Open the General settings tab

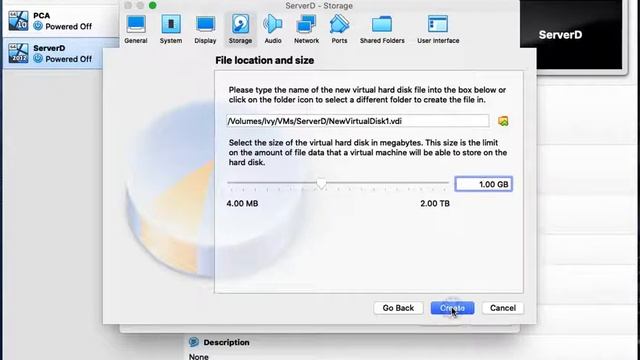136,29
